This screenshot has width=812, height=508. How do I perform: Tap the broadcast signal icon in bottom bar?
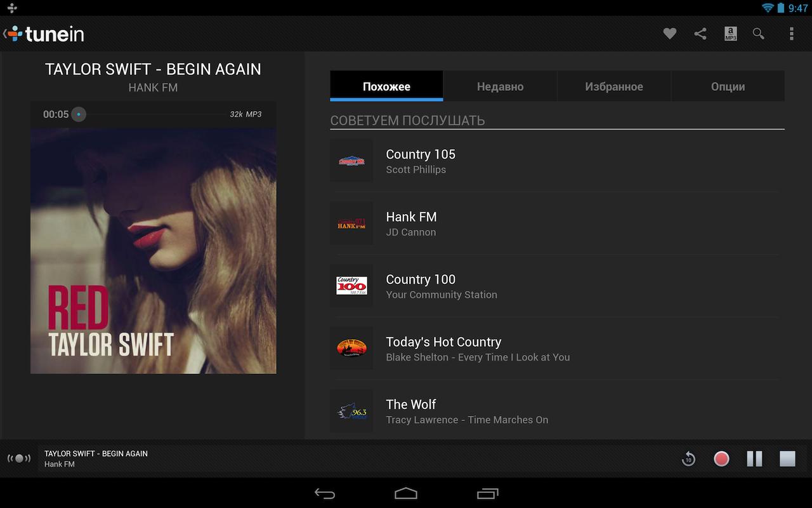point(19,458)
